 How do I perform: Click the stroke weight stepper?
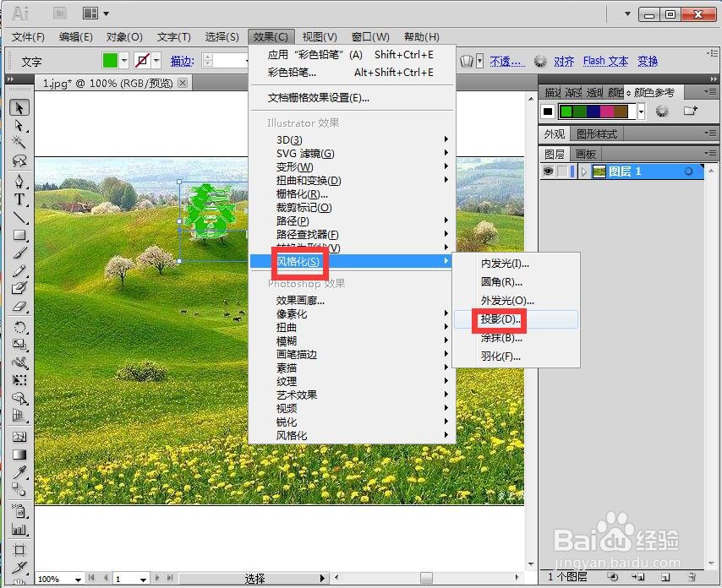pyautogui.click(x=208, y=60)
